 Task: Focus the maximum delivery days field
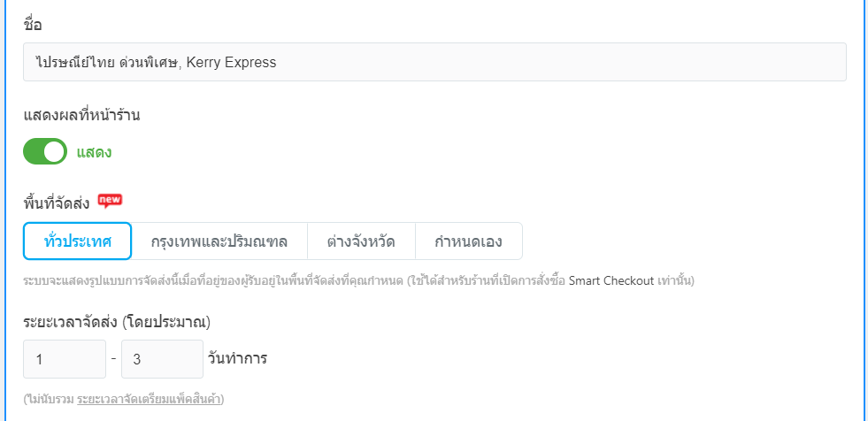click(162, 359)
